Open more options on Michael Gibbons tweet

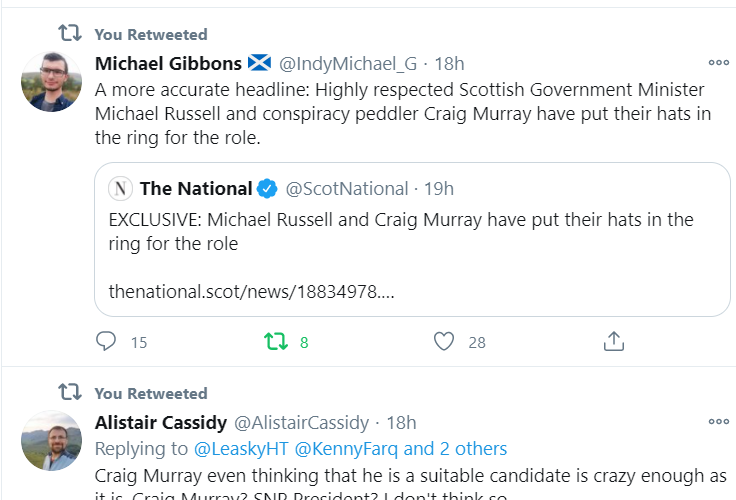click(718, 62)
